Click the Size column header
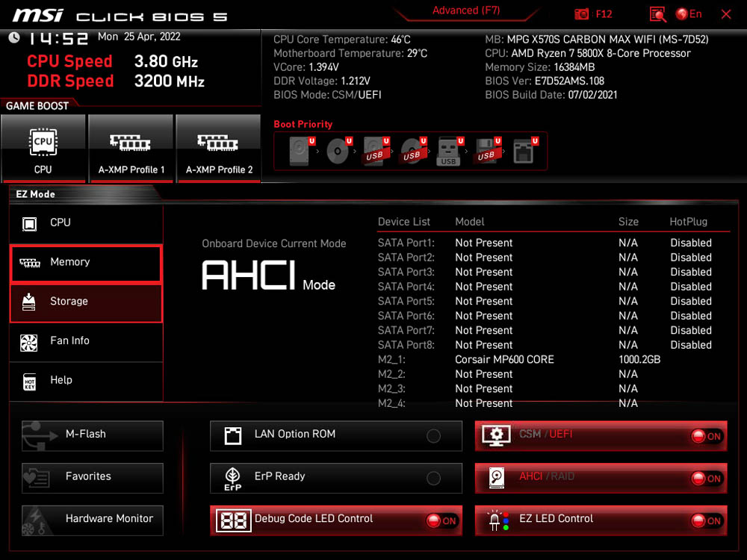The width and height of the screenshot is (747, 560). [x=628, y=222]
